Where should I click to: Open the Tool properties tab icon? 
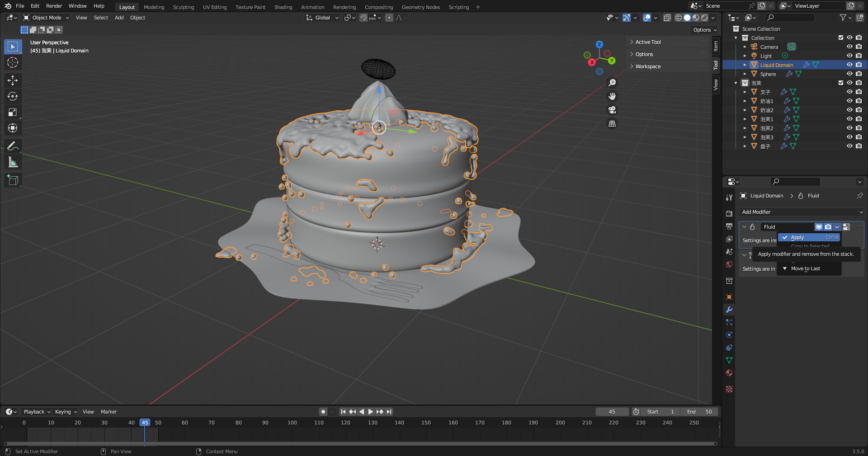pyautogui.click(x=729, y=197)
